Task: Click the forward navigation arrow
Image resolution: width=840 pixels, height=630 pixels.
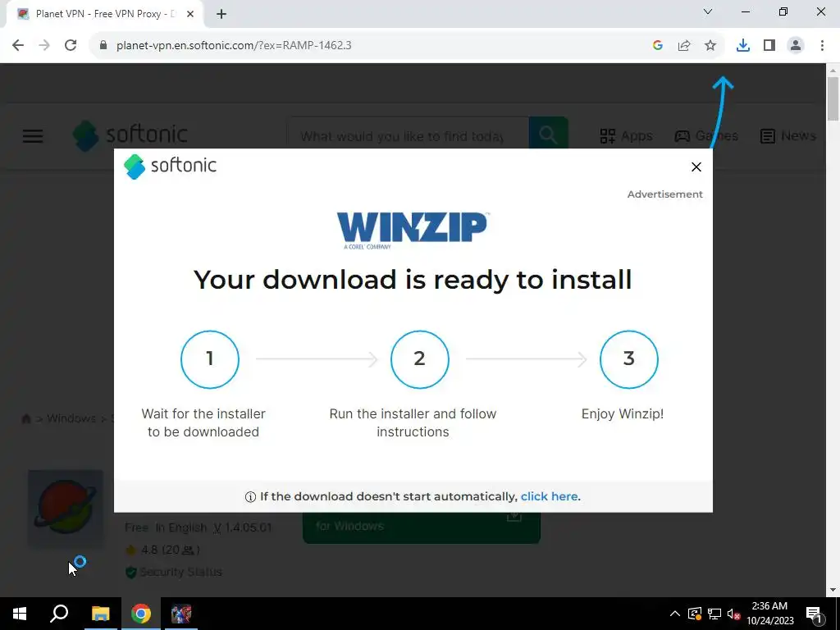Action: point(44,46)
